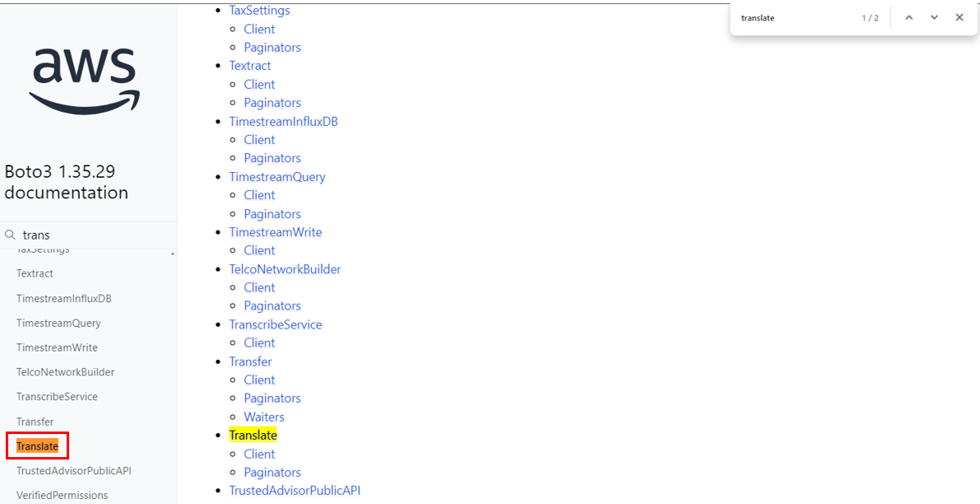Select VerifiedPermissions in the sidebar
The image size is (980, 504).
pos(63,495)
